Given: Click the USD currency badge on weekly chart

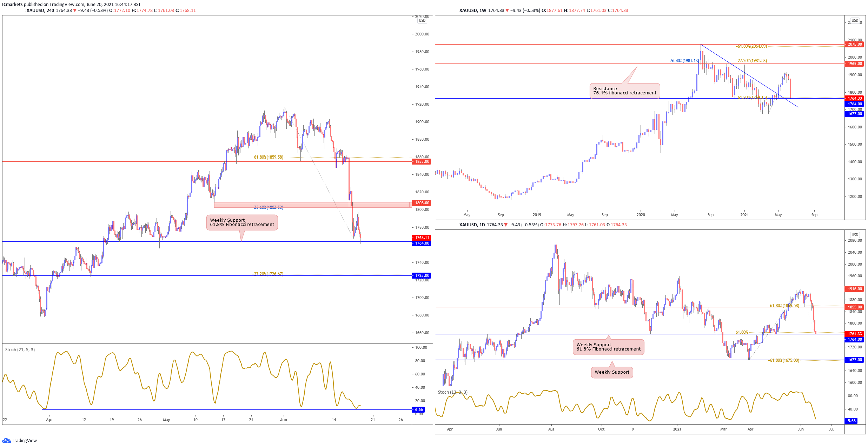Looking at the screenshot, I should 855,20.
